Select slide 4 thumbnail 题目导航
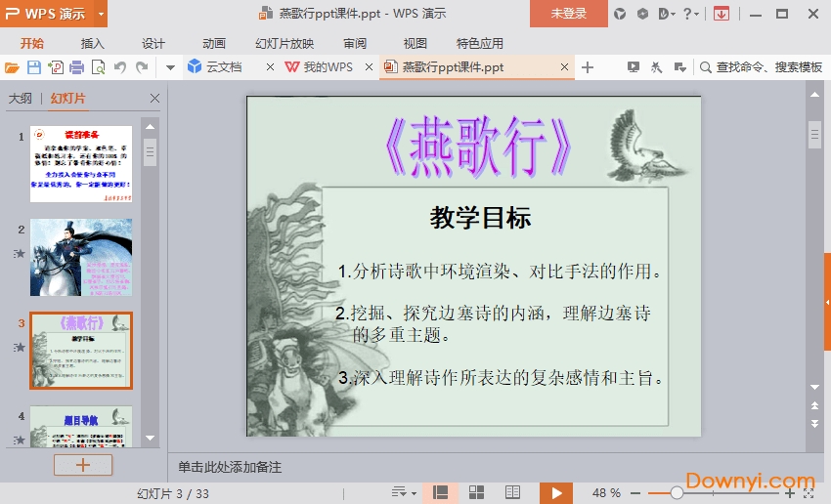Viewport: 831px width, 504px height. 81,427
